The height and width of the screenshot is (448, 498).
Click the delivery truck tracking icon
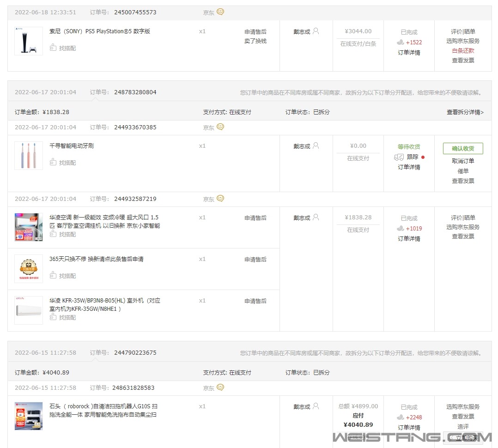(399, 157)
